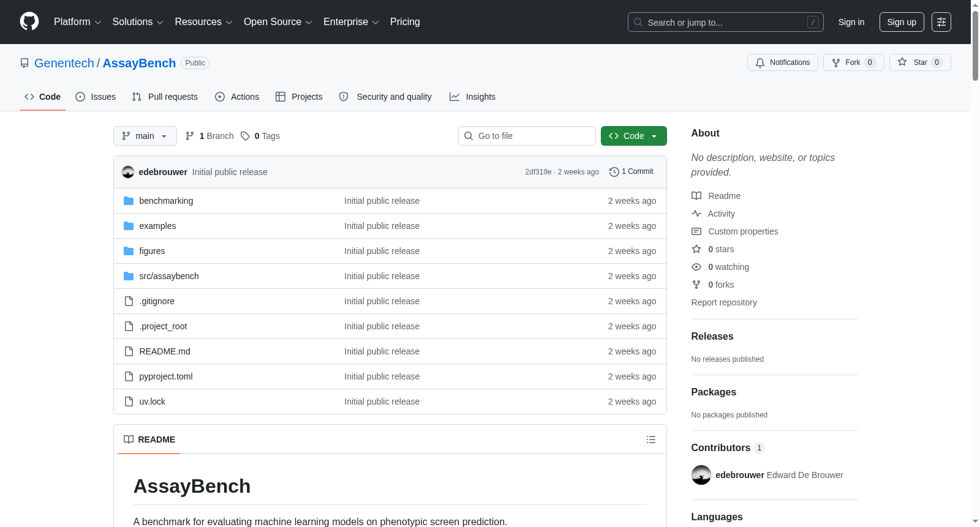This screenshot has width=980, height=527.
Task: Open the src/assaybench folder
Action: click(169, 276)
